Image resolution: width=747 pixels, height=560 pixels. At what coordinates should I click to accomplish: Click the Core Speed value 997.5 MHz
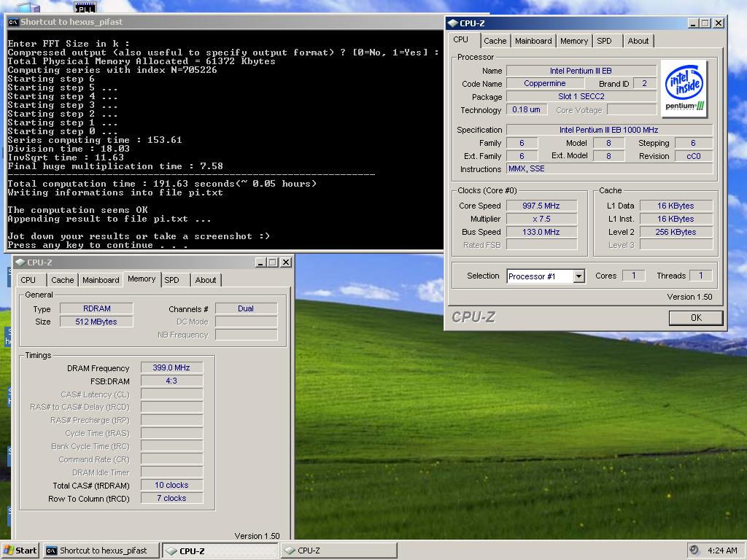click(x=541, y=206)
